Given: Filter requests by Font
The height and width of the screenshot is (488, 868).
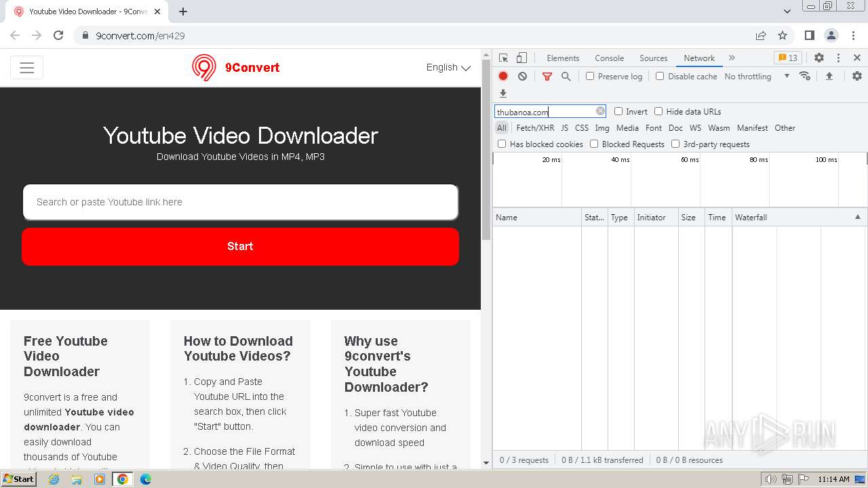Looking at the screenshot, I should pyautogui.click(x=654, y=128).
